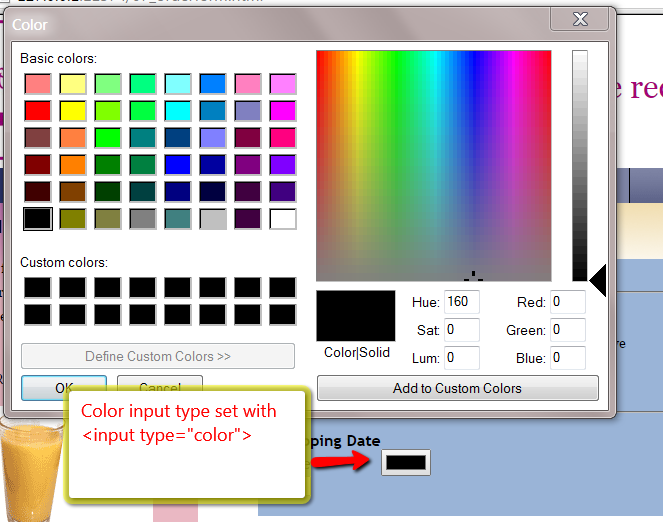Select the orange basic color swatch
Screen dimensions: 663x522
point(73,164)
